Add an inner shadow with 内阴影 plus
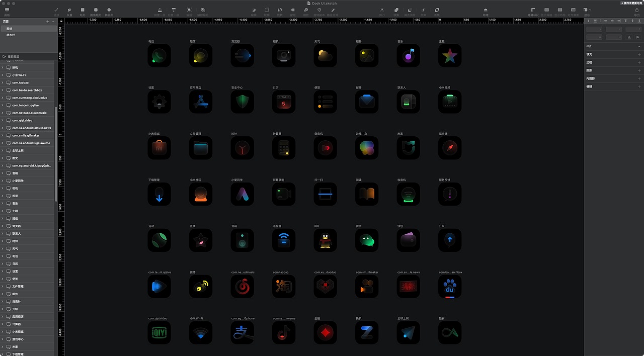The height and width of the screenshot is (356, 644). [639, 78]
